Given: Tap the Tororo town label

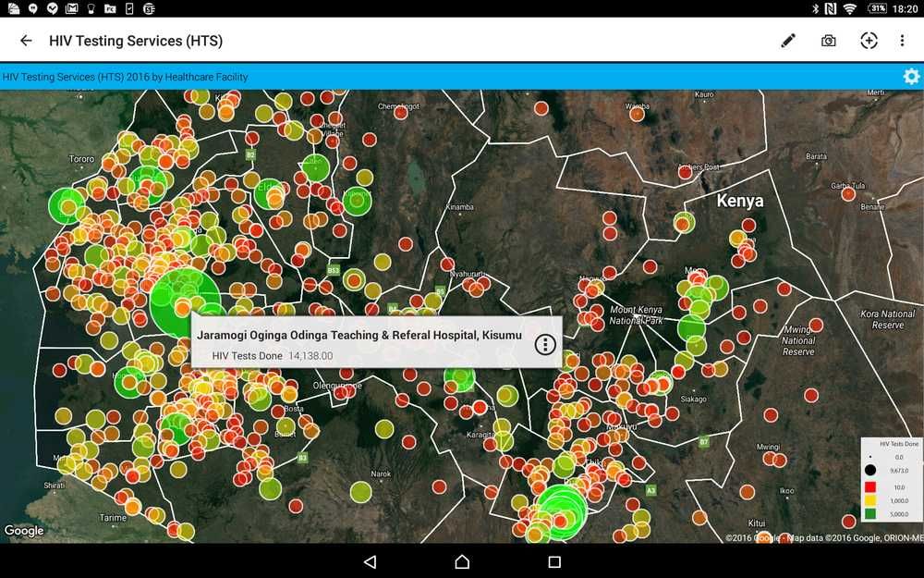Looking at the screenshot, I should (x=81, y=159).
